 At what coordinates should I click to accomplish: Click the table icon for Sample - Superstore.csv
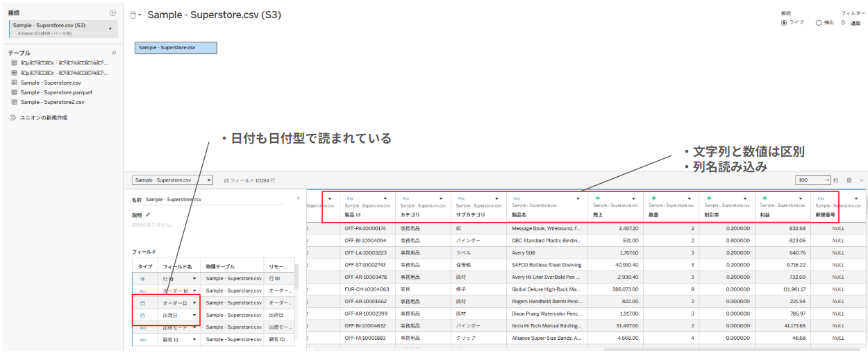[x=14, y=83]
